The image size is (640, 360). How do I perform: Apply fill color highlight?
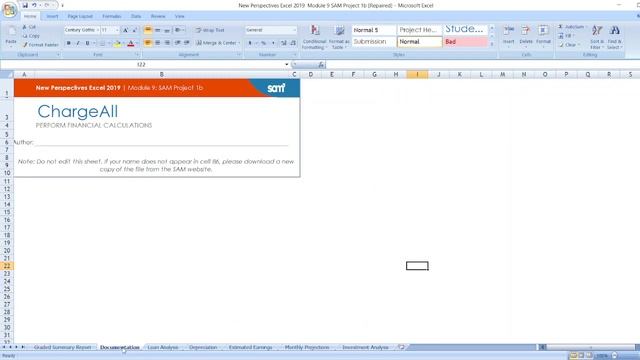pos(117,43)
